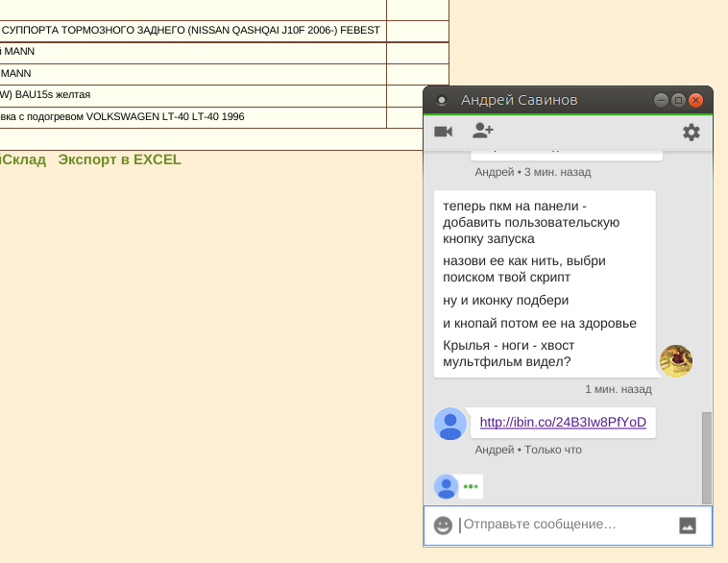Open the Экспорт в EXCEL link
Screen dimensions: 728x563
119,159
